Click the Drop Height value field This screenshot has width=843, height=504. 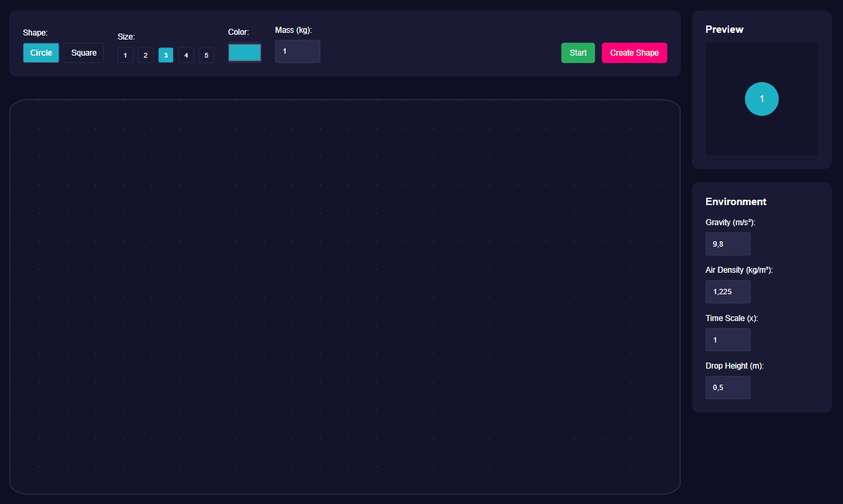(x=728, y=387)
